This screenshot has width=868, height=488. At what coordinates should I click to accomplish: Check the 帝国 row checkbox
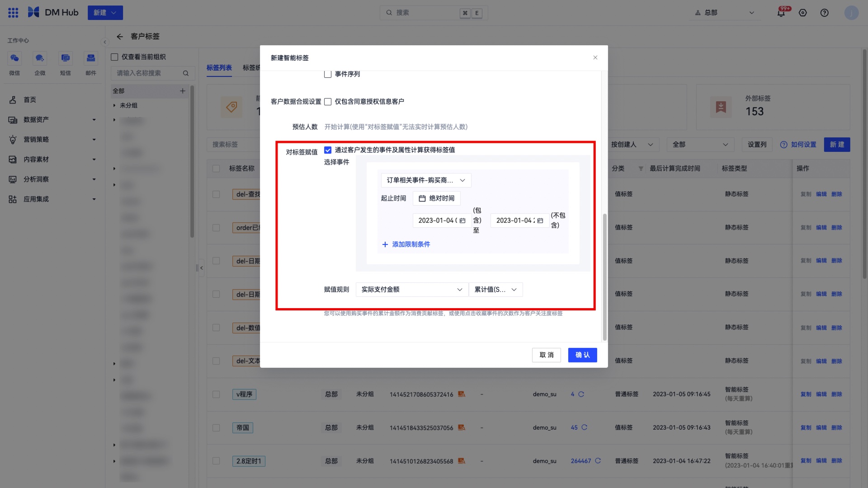click(216, 427)
